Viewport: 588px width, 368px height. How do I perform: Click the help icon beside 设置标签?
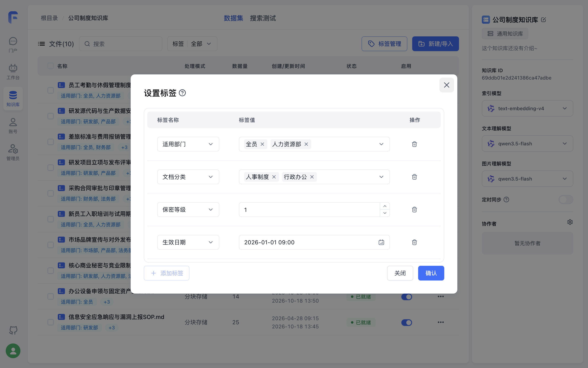click(x=182, y=93)
